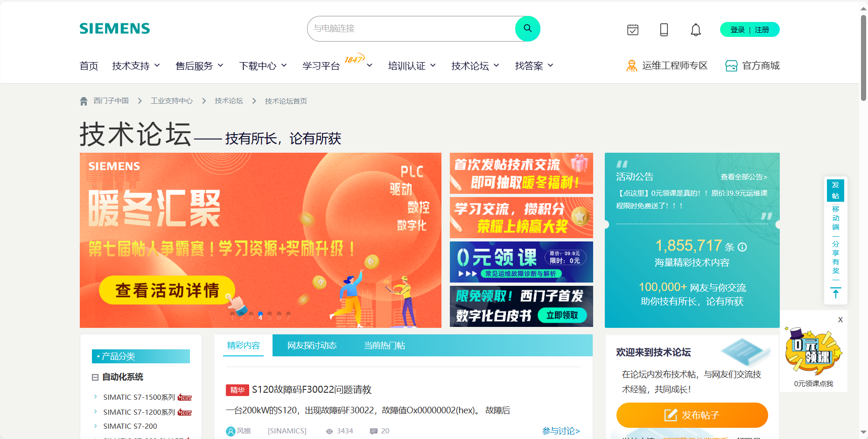Open notifications bell icon

[695, 30]
